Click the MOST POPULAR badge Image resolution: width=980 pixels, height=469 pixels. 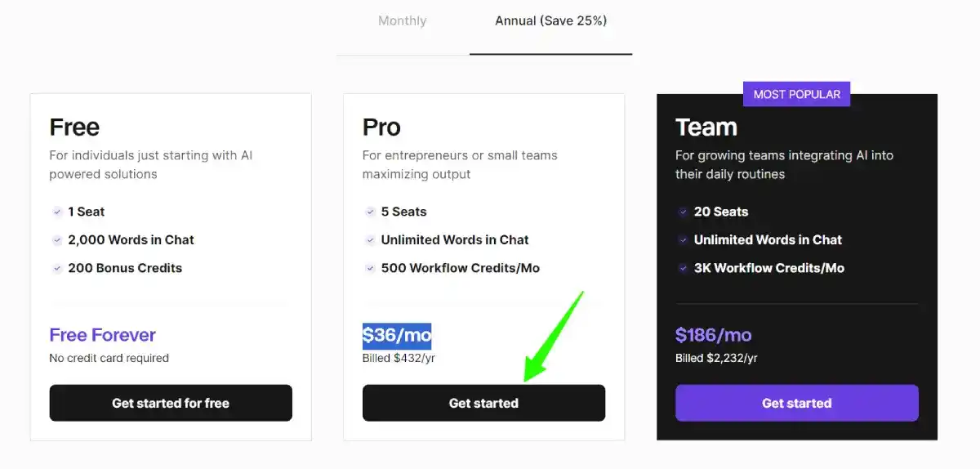[796, 94]
